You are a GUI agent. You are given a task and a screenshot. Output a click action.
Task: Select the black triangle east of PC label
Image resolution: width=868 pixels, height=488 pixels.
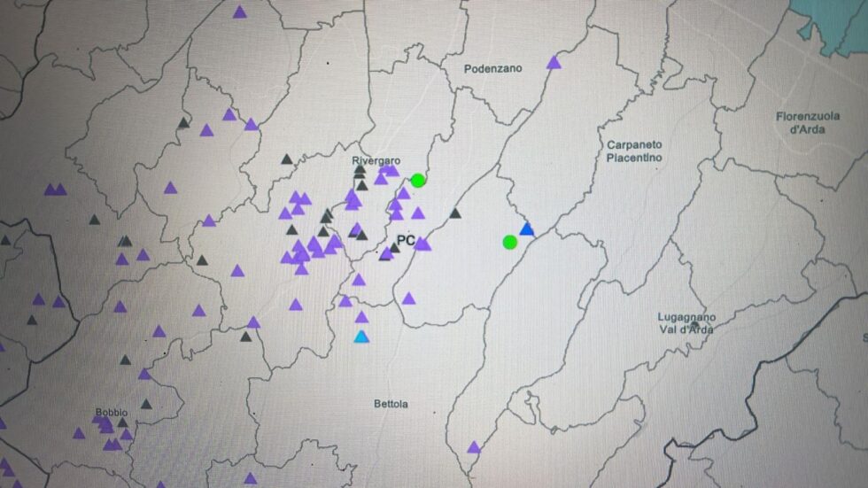tap(455, 213)
